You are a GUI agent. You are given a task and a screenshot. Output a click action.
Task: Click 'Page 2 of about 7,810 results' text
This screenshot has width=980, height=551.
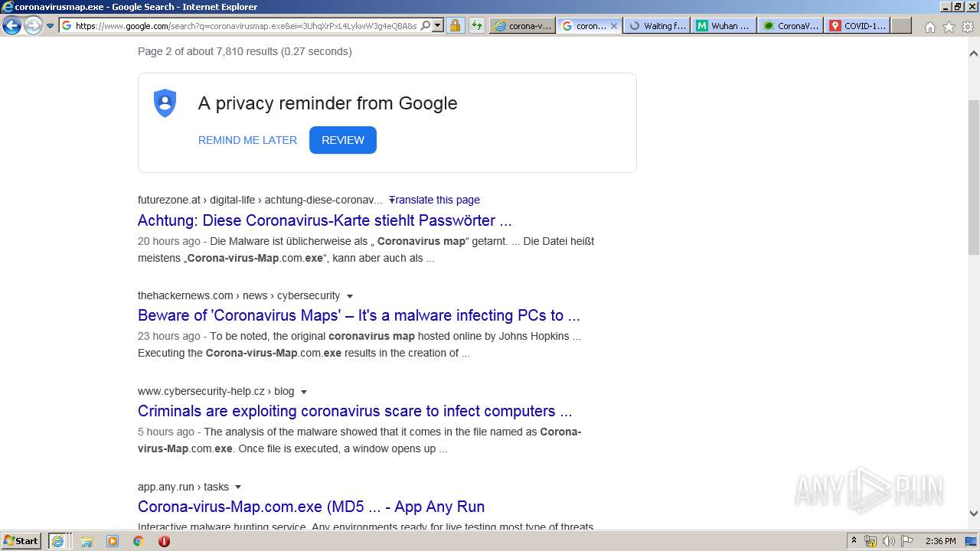tap(245, 51)
